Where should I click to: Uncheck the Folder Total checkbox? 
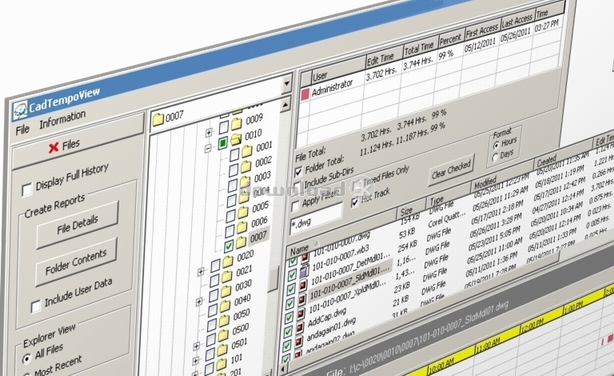pyautogui.click(x=298, y=171)
